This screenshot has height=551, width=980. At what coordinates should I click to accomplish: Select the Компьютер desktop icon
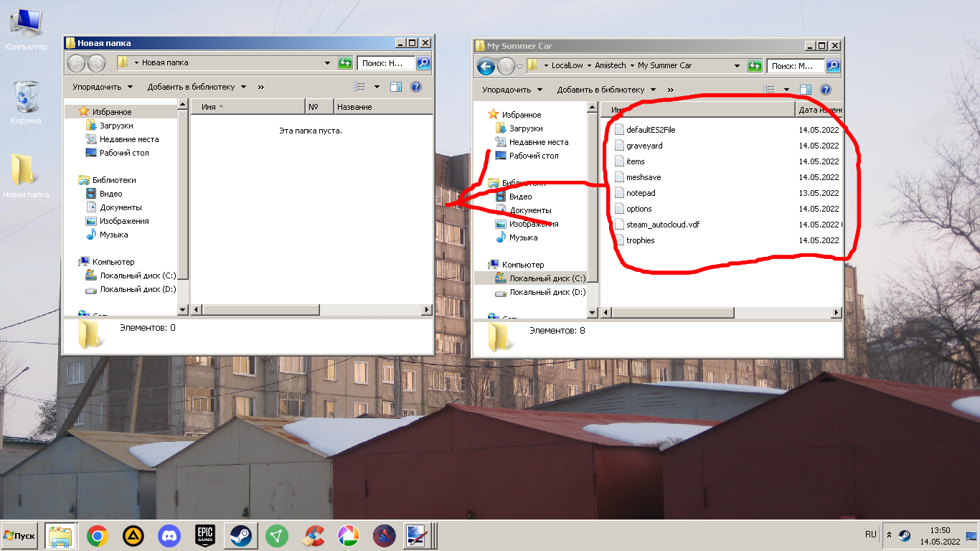[x=27, y=29]
